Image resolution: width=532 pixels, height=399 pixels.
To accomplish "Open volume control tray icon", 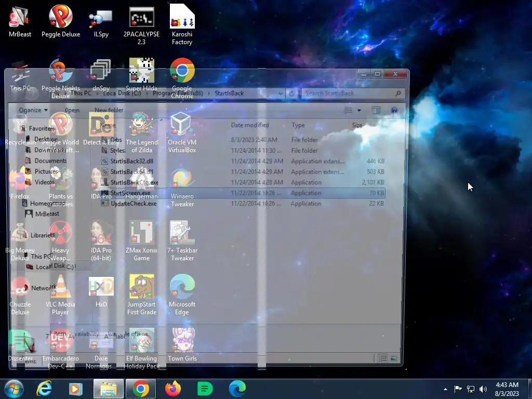I will 483,389.
